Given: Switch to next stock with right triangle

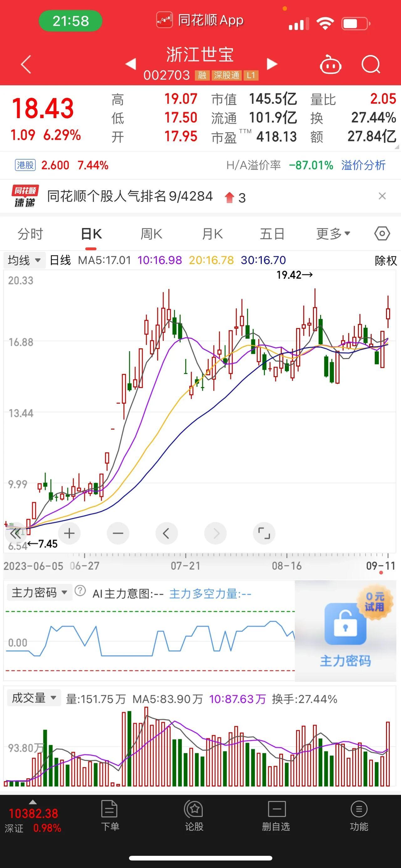Looking at the screenshot, I should point(272,64).
